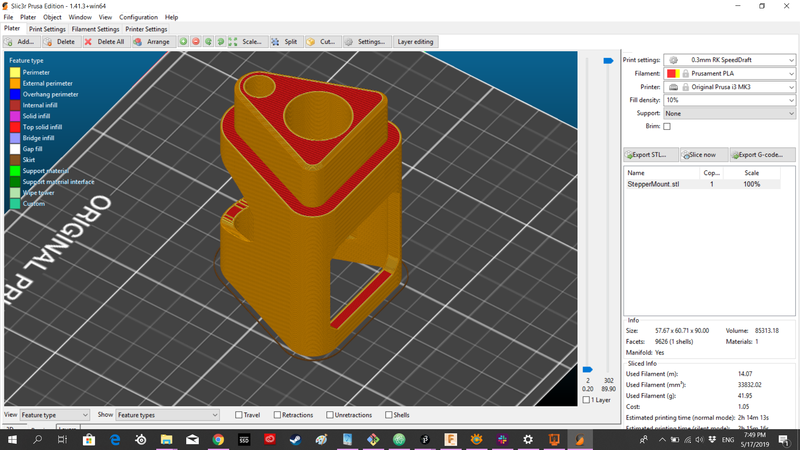The width and height of the screenshot is (800, 450).
Task: Open Support dropdown showing None
Action: tap(729, 113)
